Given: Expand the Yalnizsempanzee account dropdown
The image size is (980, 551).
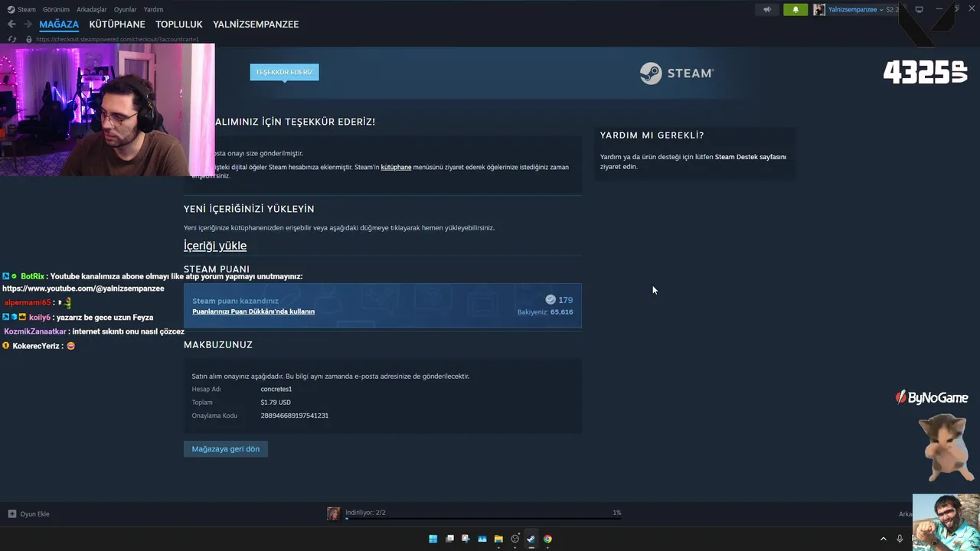Looking at the screenshot, I should click(881, 10).
